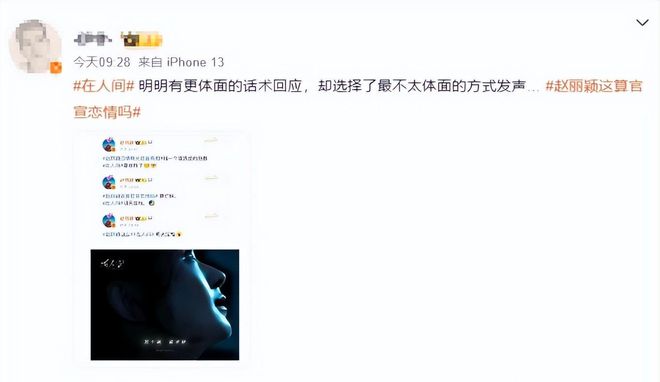View the poster's pixelated profile avatar
Viewport: 660px width, 382px height.
[36, 46]
